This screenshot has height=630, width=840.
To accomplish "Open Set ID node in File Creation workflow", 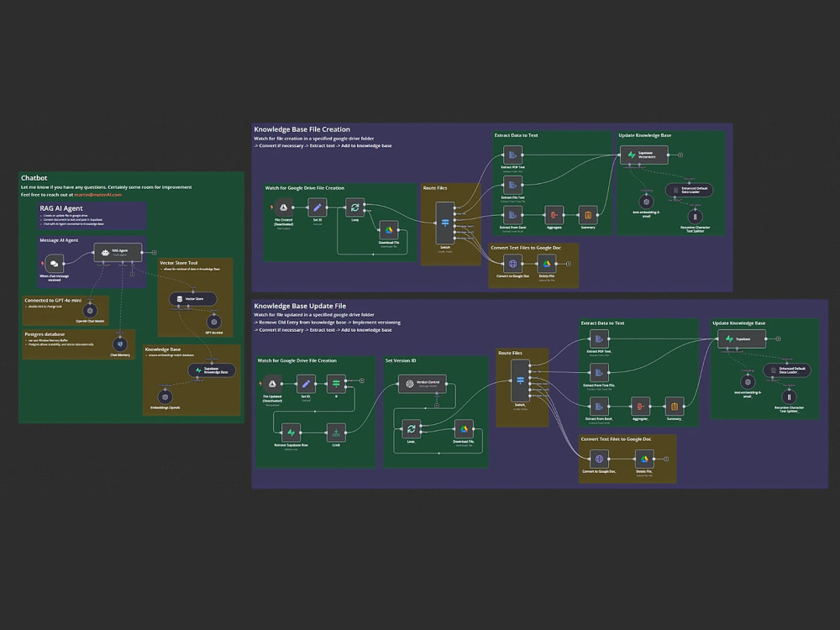I will tap(318, 207).
